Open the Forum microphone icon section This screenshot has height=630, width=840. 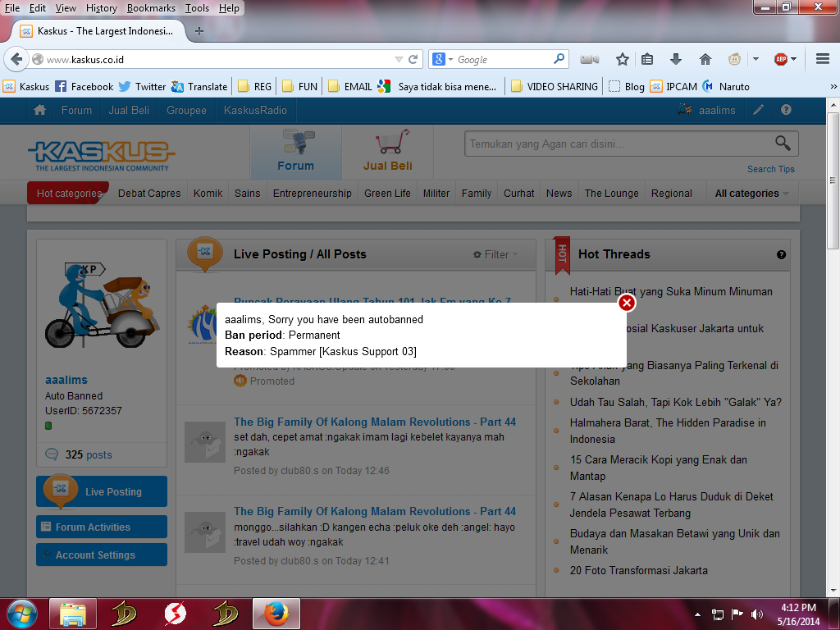pos(296,152)
